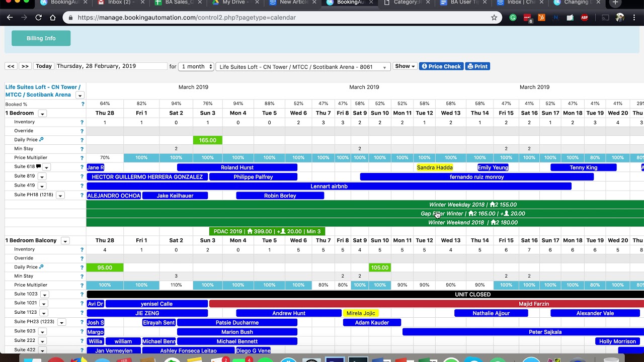644x362 pixels.
Task: Click the comment icon beside Suite 618
Action: tap(39, 167)
